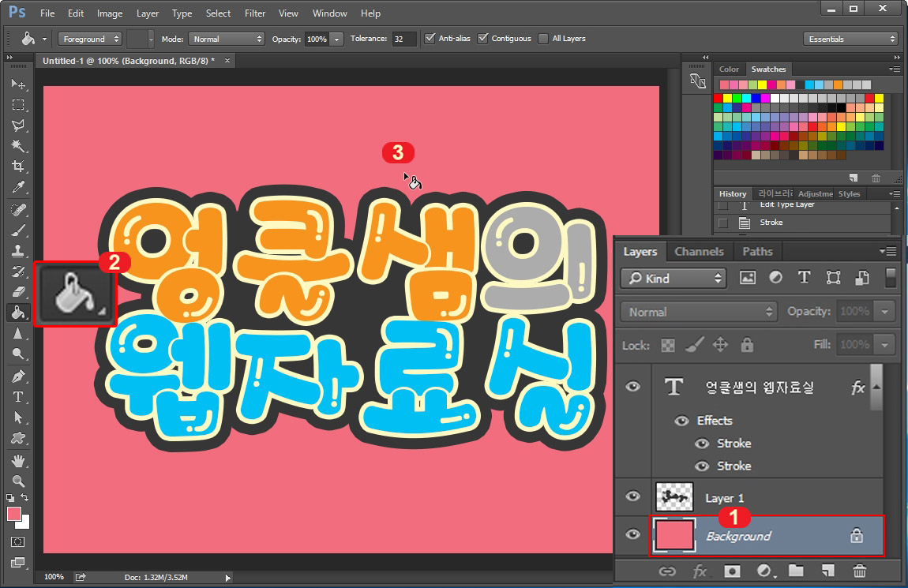Open the layer blend mode Normal dropdown

(698, 312)
